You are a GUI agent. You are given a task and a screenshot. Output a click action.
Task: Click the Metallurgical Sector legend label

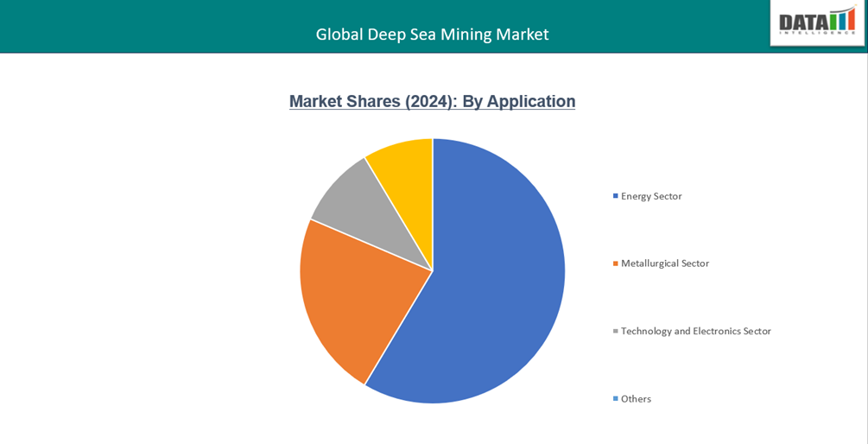665,263
